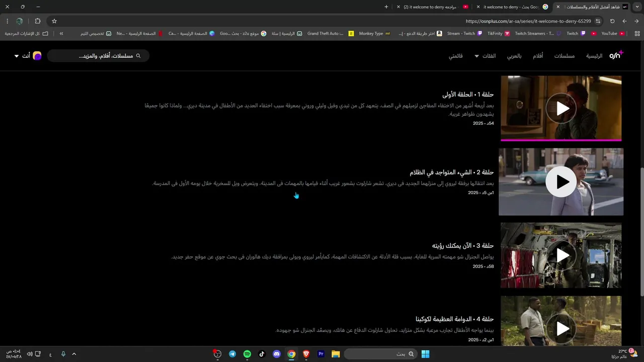Play episode 2 الشيء المتواجد في الظلام
Screen dimensions: 644x362
click(x=561, y=182)
